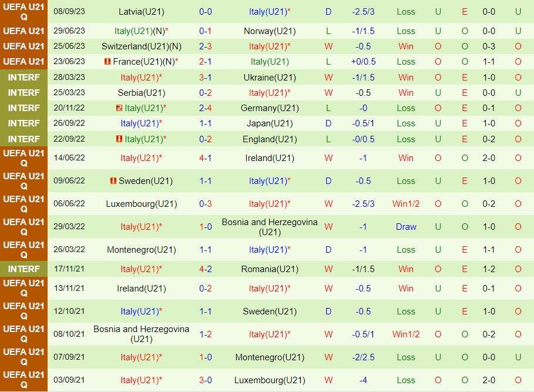Select the 0-3 half-time score on 25/06/23

click(489, 46)
